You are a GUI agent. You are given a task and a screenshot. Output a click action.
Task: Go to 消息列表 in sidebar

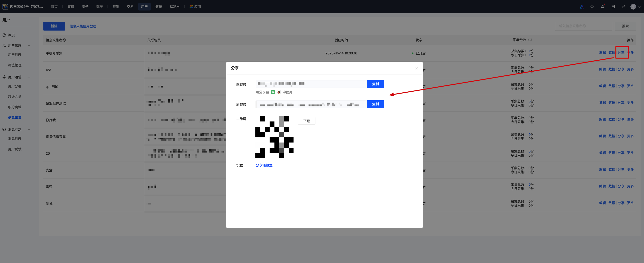[x=15, y=139]
